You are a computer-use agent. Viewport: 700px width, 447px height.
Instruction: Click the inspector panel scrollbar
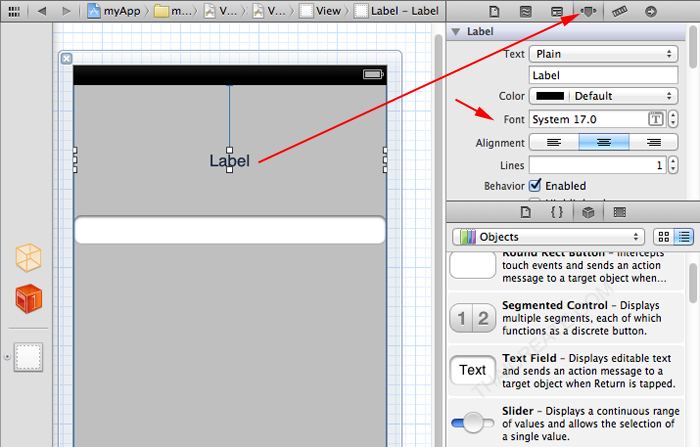[x=693, y=47]
